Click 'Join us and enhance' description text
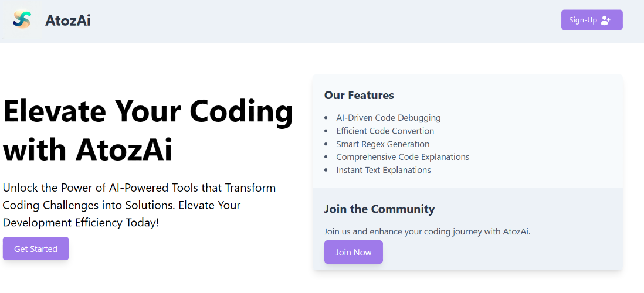This screenshot has height=293, width=644. (x=427, y=231)
